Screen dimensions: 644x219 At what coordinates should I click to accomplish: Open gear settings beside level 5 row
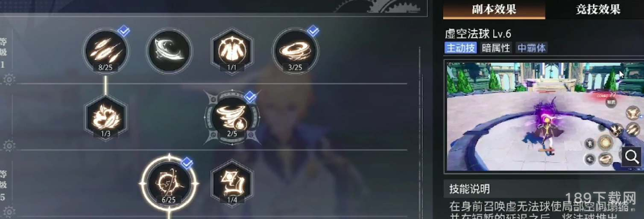[x=9, y=211]
